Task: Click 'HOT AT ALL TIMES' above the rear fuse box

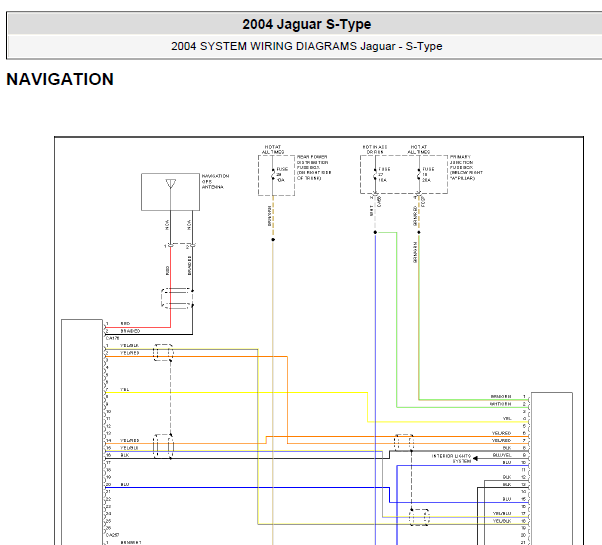Action: pyautogui.click(x=273, y=149)
